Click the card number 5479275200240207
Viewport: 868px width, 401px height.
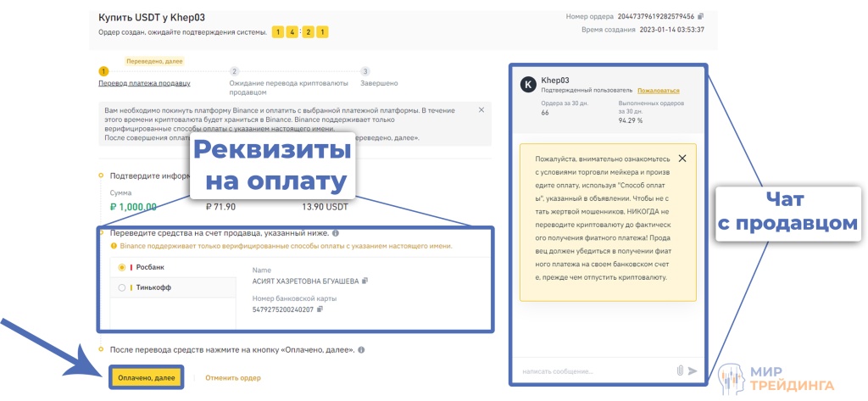(283, 309)
